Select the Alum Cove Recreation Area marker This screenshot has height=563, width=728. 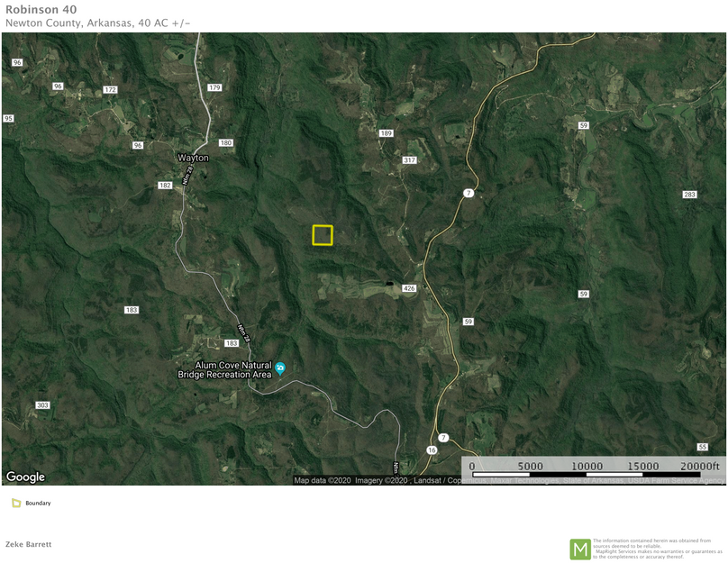pyautogui.click(x=278, y=368)
